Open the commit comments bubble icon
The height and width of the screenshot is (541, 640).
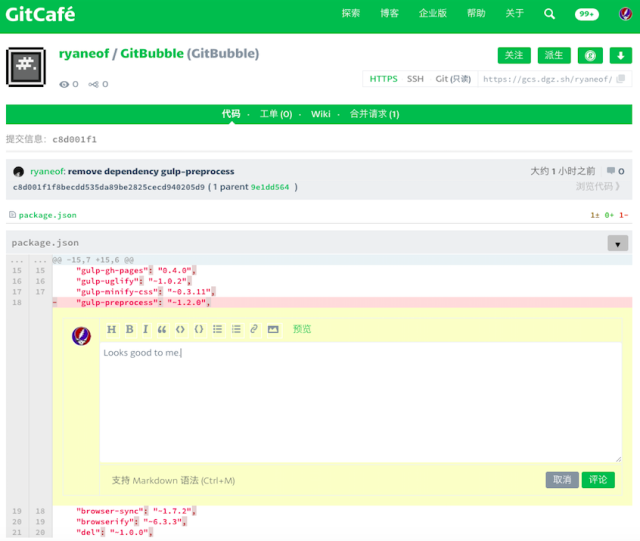click(x=611, y=171)
